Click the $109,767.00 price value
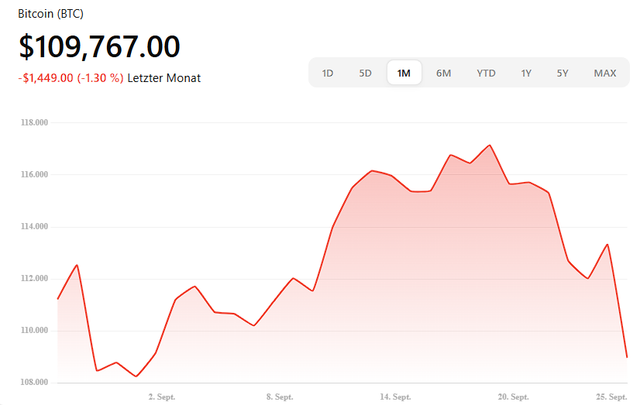640x405 pixels. [99, 47]
